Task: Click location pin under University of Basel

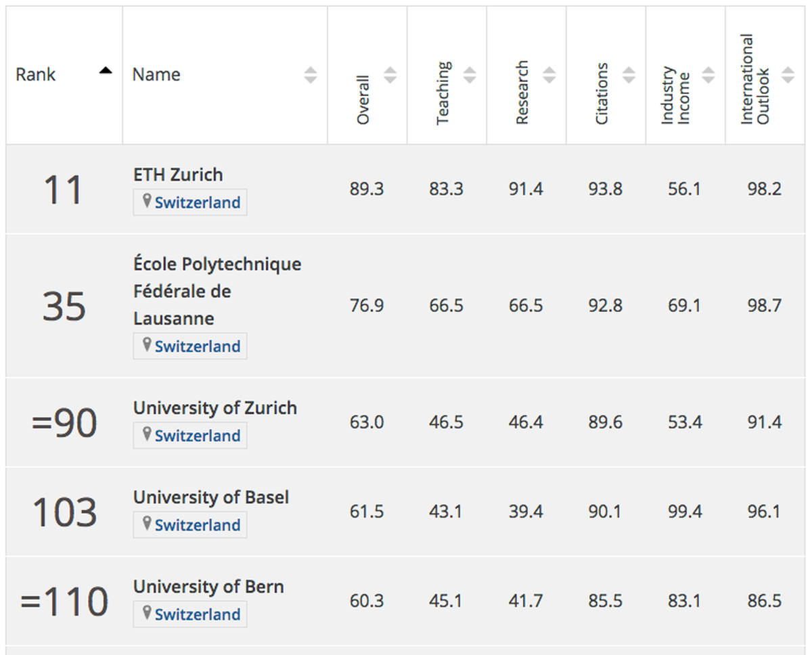Action: point(147,523)
